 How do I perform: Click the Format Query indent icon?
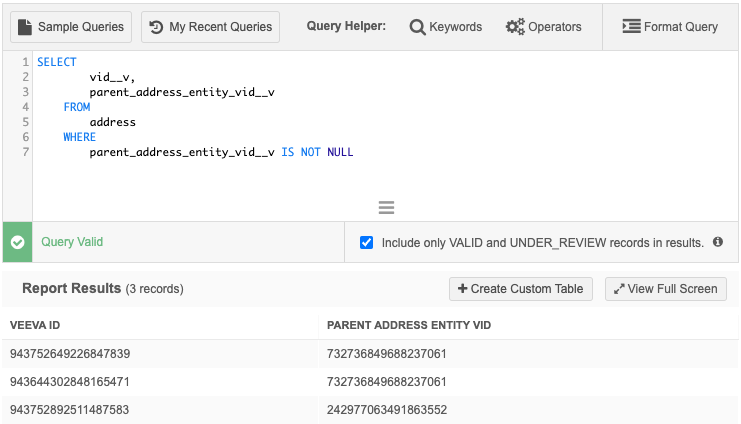(631, 27)
